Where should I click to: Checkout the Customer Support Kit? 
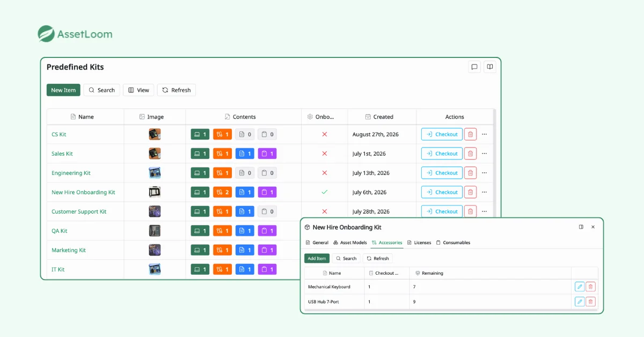click(x=442, y=211)
